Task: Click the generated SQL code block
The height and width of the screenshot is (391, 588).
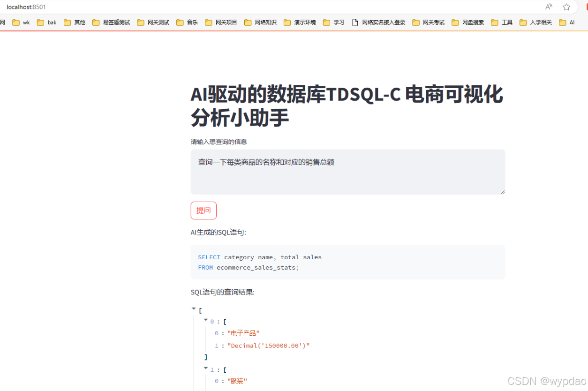Action: click(x=348, y=262)
